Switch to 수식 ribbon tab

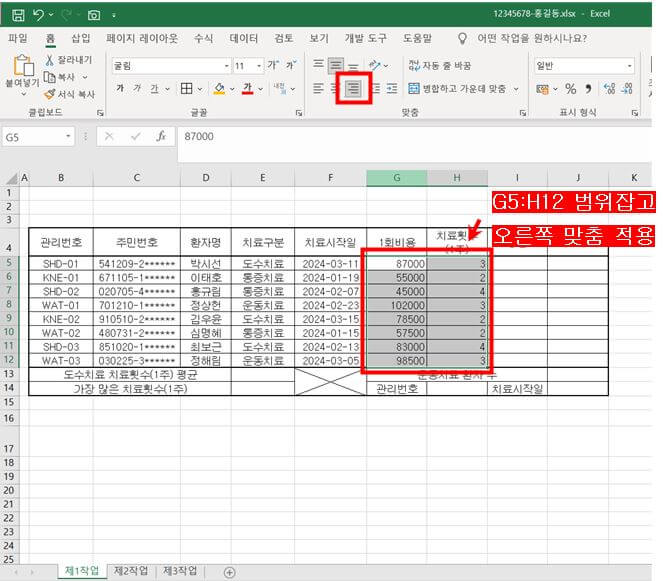(x=203, y=38)
